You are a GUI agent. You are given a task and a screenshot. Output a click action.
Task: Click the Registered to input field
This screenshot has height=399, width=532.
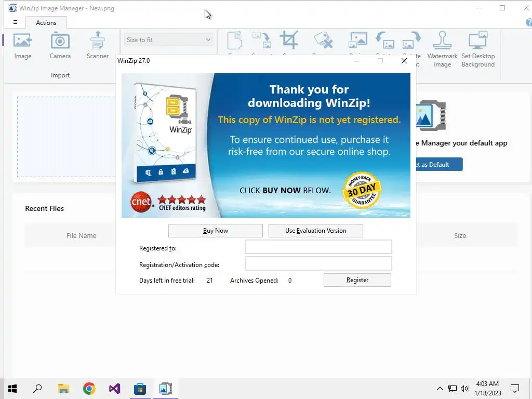point(318,247)
